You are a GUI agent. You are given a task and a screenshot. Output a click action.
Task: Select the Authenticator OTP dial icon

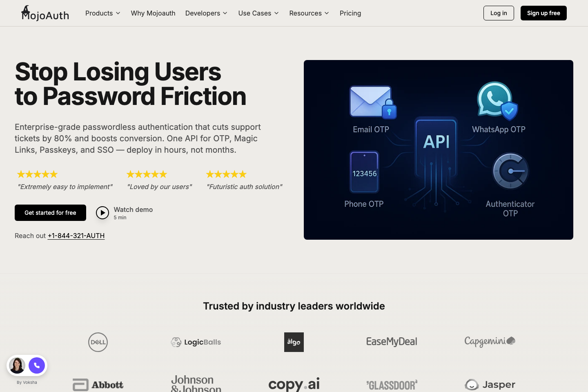(510, 171)
